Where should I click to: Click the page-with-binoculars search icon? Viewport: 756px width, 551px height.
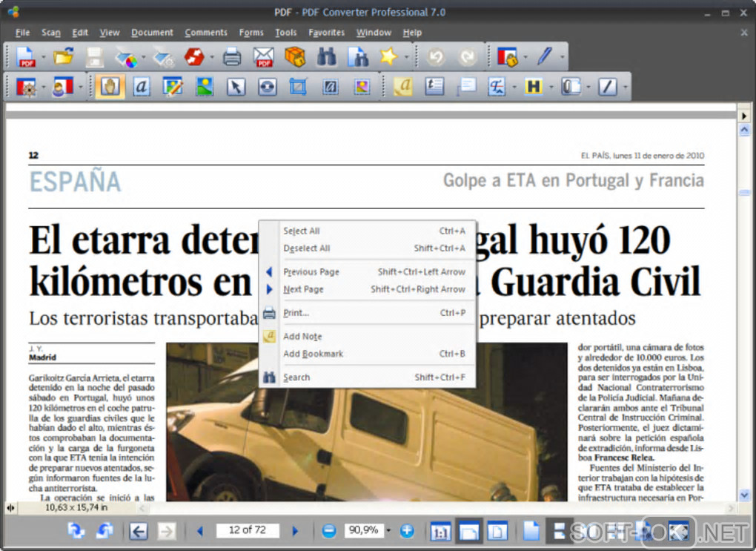pyautogui.click(x=358, y=57)
